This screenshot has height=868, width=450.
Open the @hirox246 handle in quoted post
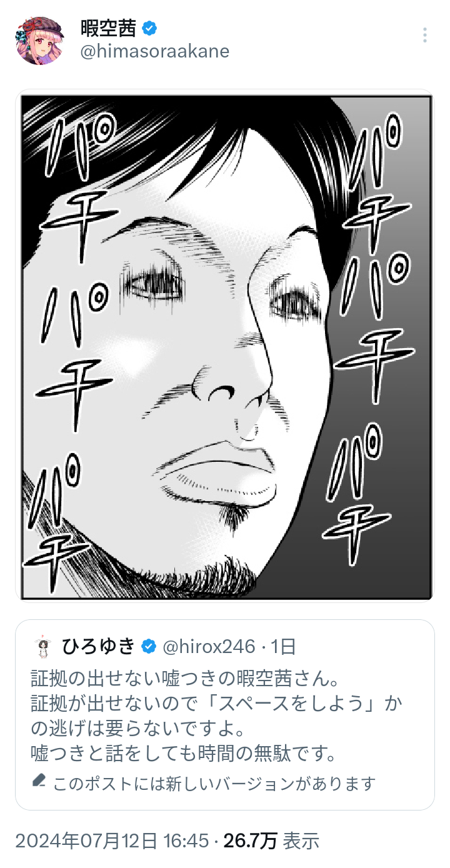(209, 647)
